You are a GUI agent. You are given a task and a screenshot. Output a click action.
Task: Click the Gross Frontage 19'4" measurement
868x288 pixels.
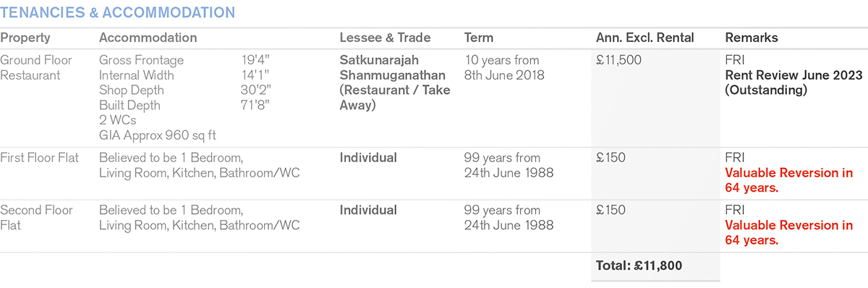[185, 60]
